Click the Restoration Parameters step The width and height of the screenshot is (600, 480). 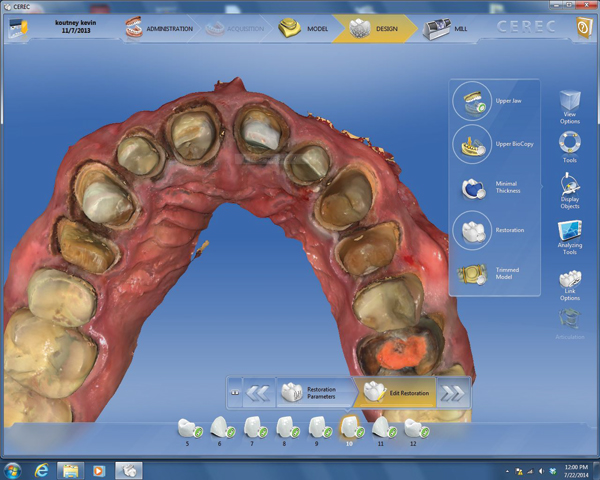[314, 393]
